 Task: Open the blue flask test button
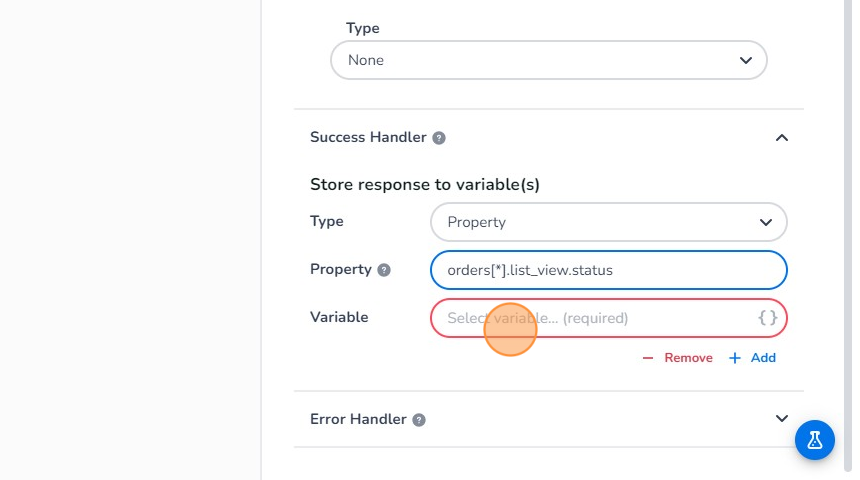(814, 439)
